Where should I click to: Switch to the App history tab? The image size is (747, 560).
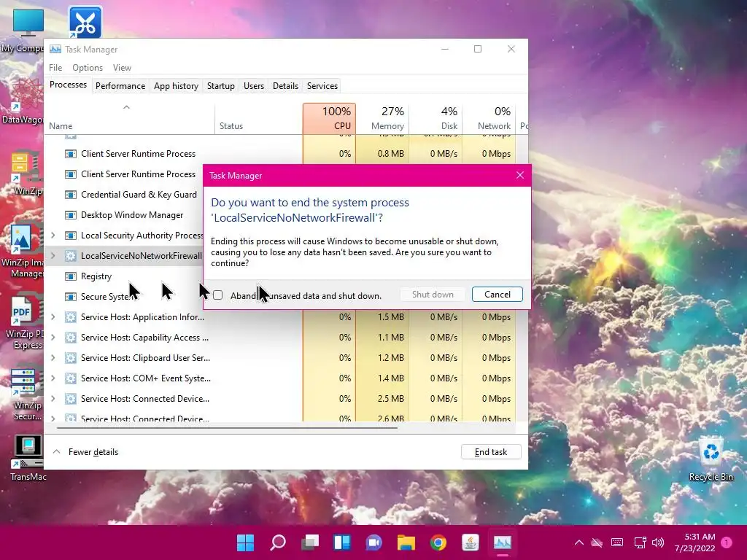click(176, 86)
